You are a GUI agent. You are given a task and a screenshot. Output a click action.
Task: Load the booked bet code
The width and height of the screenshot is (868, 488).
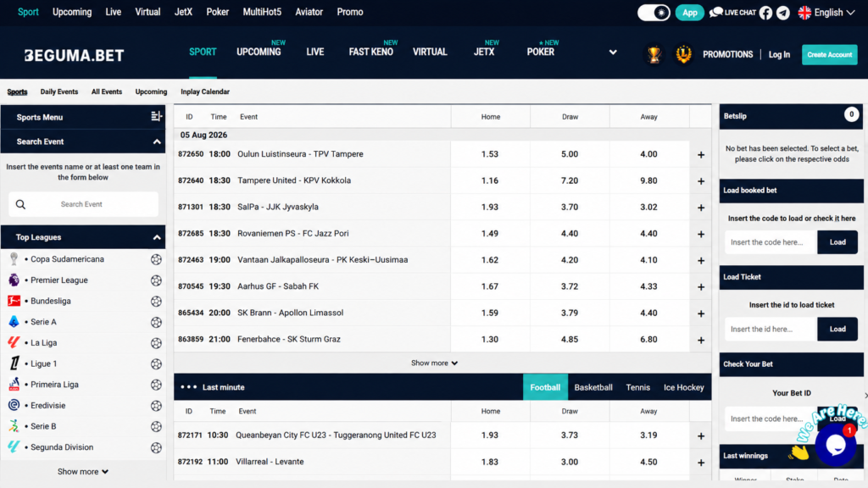click(837, 241)
